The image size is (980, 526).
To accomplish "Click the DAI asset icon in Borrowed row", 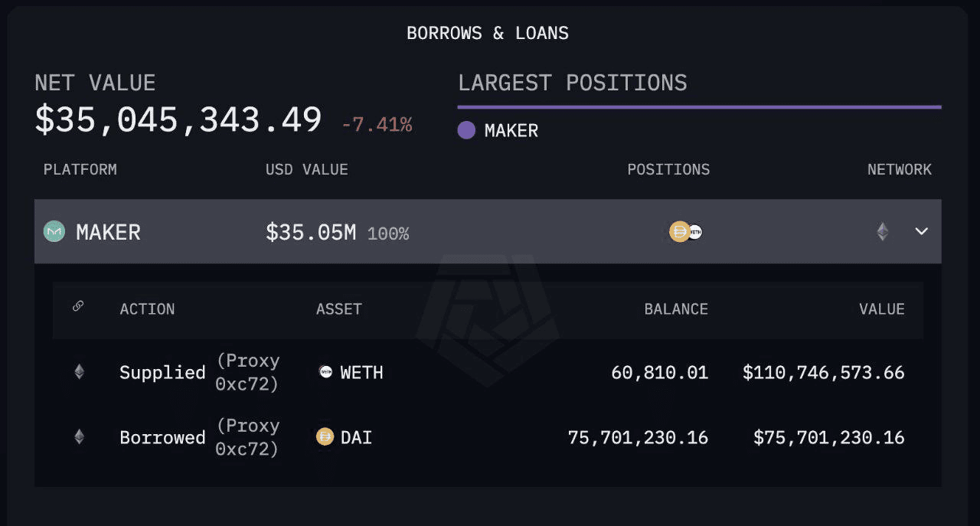I will pyautogui.click(x=325, y=437).
